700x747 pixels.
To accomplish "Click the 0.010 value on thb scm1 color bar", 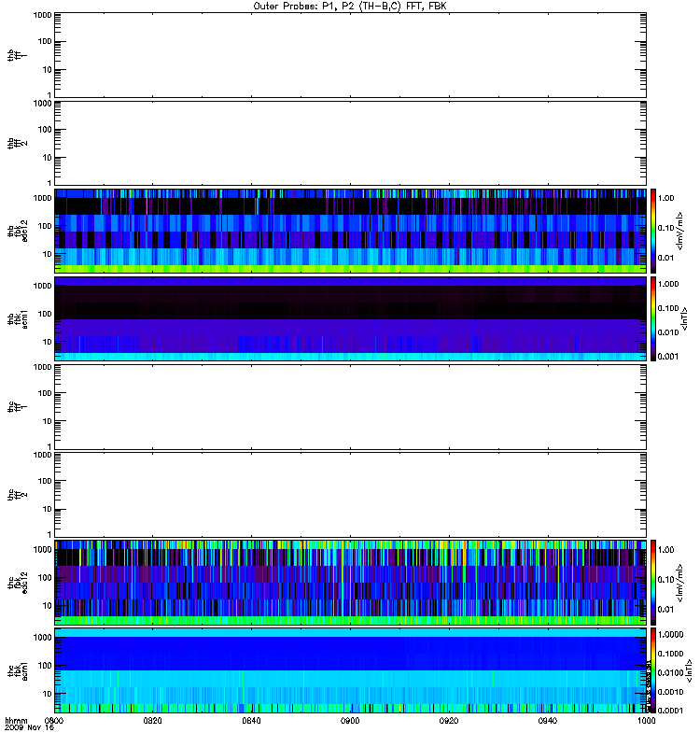I will [x=668, y=332].
